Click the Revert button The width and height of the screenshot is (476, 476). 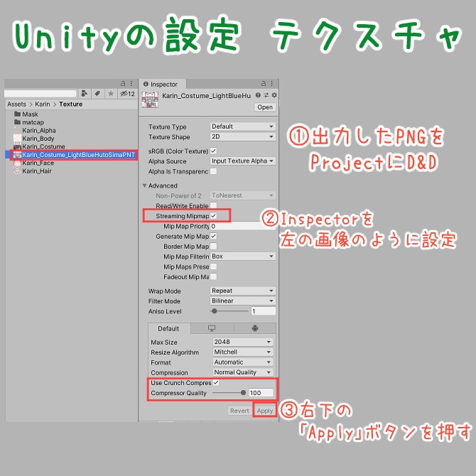pyautogui.click(x=239, y=411)
